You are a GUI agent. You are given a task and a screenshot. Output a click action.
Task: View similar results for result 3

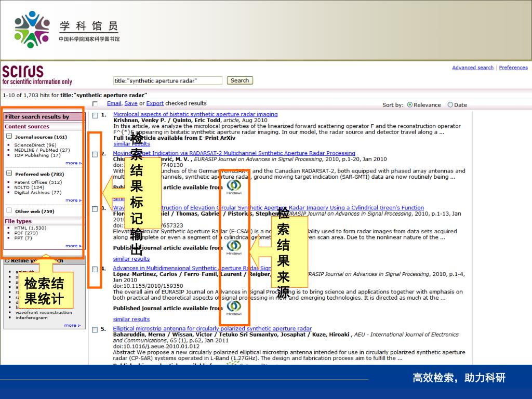point(131,259)
